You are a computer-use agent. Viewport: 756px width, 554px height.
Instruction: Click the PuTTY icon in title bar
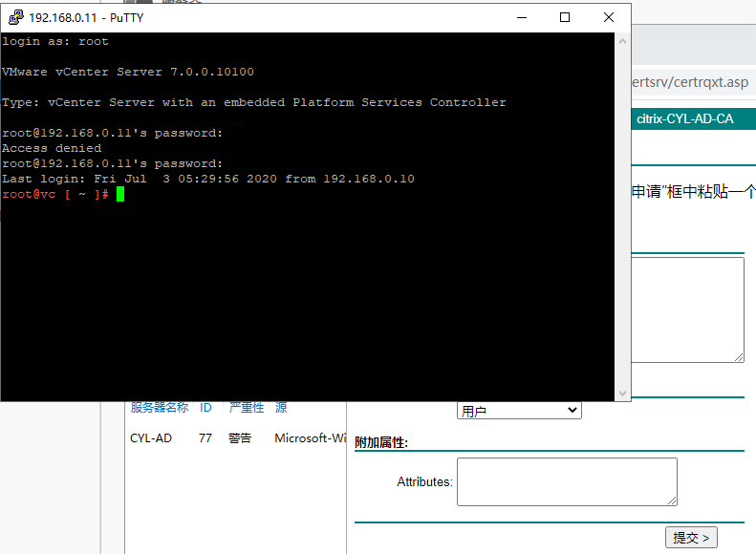click(x=15, y=17)
